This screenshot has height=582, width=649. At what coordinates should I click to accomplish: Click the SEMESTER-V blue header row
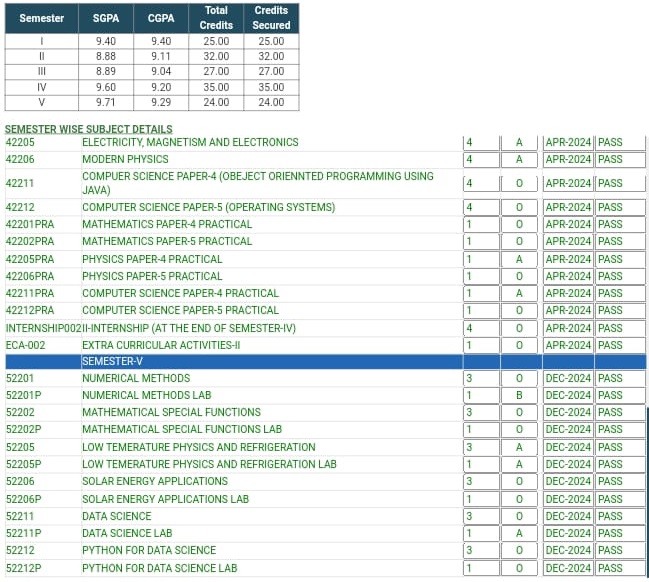[x=325, y=361]
